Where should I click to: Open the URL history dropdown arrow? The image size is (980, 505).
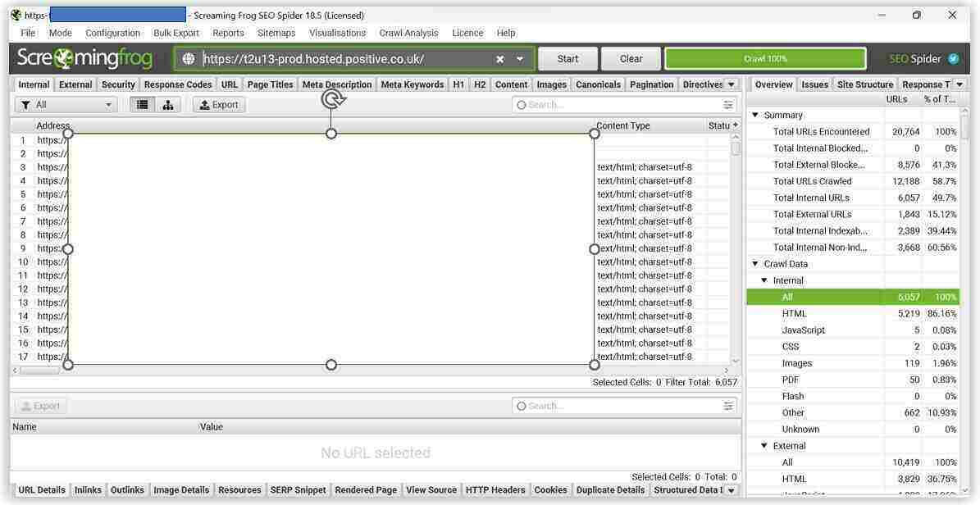pyautogui.click(x=520, y=59)
